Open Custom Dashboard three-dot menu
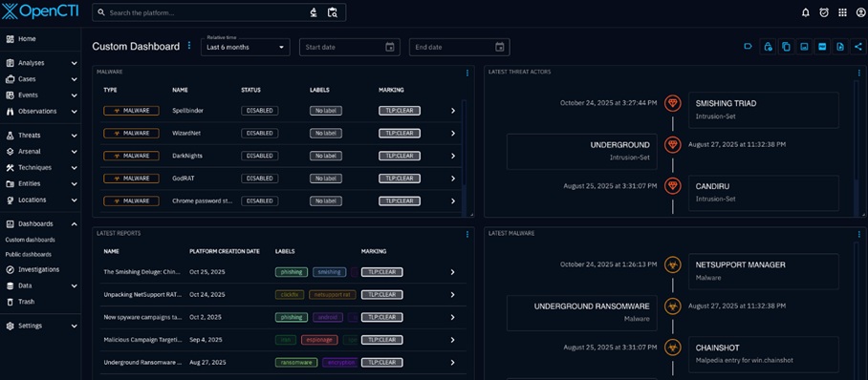Viewport: 868px width, 380px height. click(x=189, y=46)
